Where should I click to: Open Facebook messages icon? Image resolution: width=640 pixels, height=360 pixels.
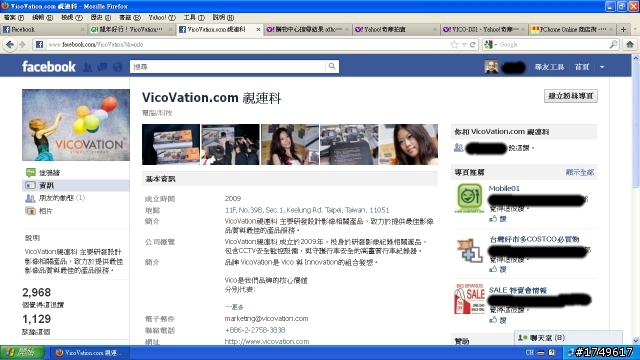(x=102, y=67)
